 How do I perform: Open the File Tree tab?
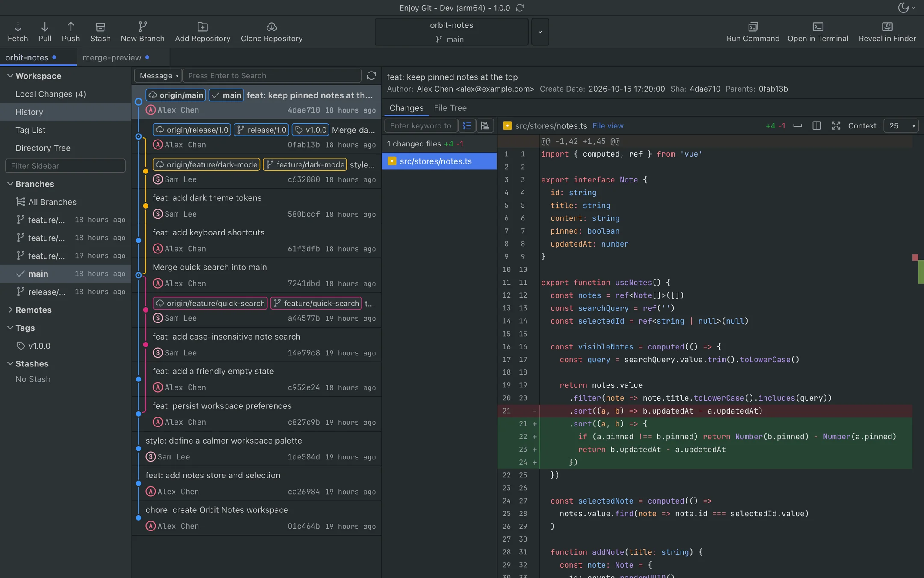click(450, 108)
